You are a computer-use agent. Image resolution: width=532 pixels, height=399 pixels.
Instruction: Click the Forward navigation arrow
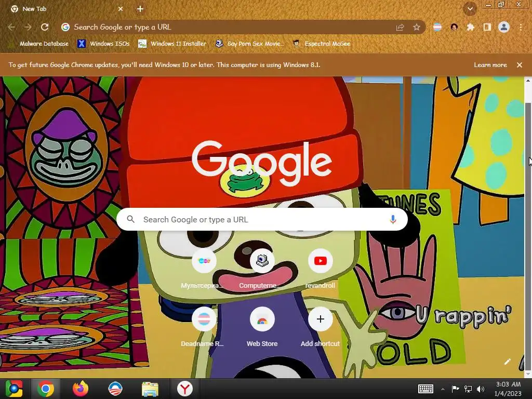28,27
